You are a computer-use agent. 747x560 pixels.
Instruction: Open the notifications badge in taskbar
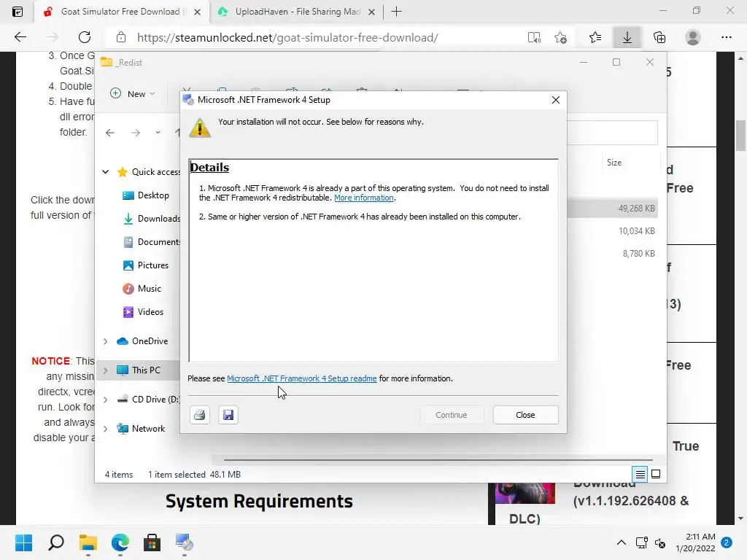tap(726, 542)
